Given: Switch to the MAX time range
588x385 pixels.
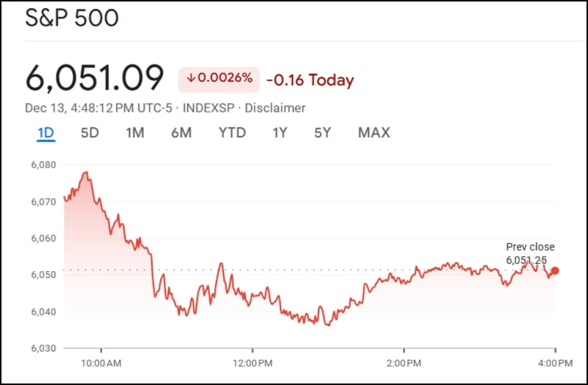Looking at the screenshot, I should click(x=373, y=133).
